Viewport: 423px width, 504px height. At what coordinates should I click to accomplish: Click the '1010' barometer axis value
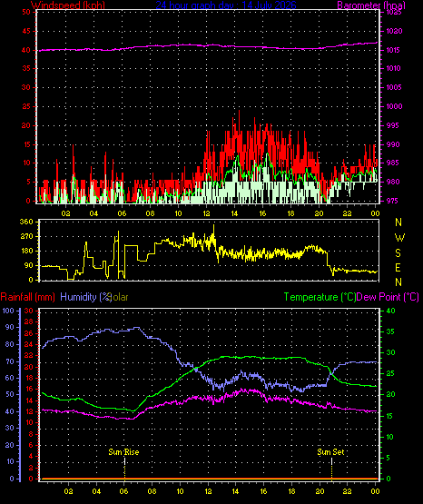(x=393, y=68)
